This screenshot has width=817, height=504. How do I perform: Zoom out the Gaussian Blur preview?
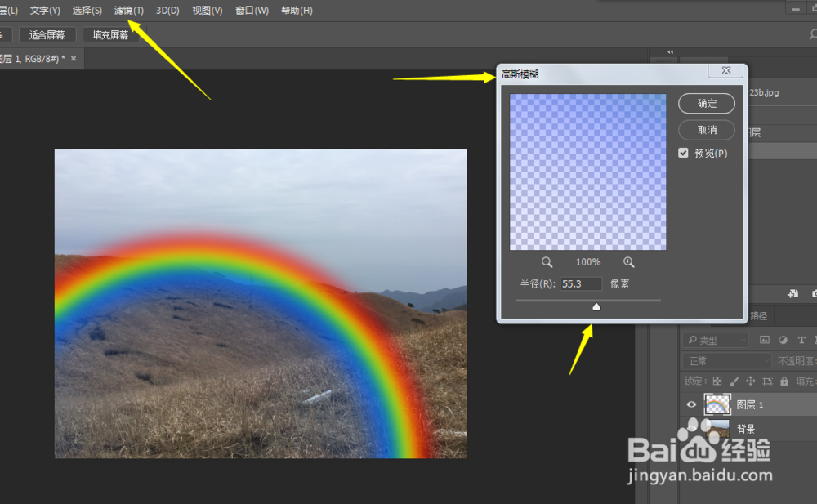pyautogui.click(x=547, y=262)
